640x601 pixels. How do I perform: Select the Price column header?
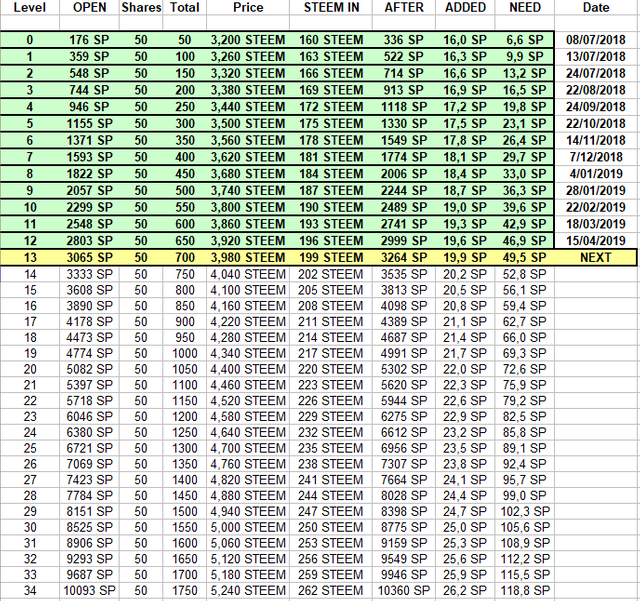pos(248,7)
